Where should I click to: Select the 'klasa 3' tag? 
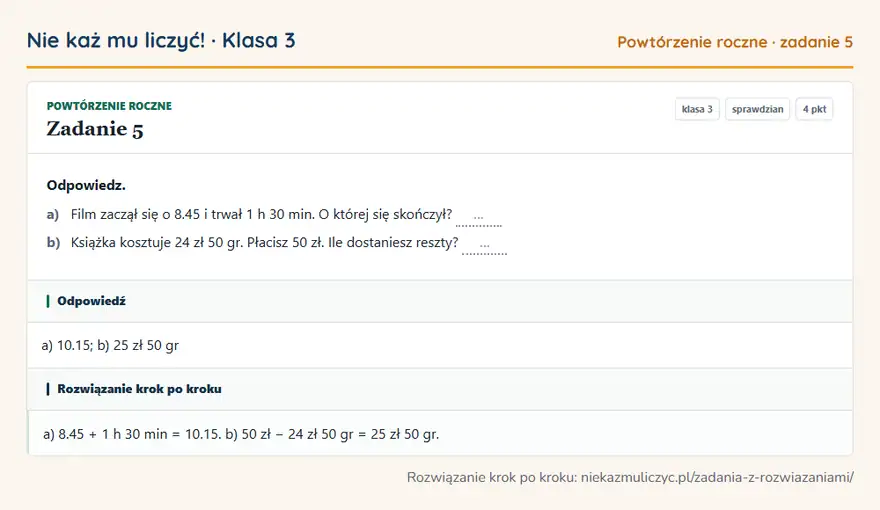[697, 109]
